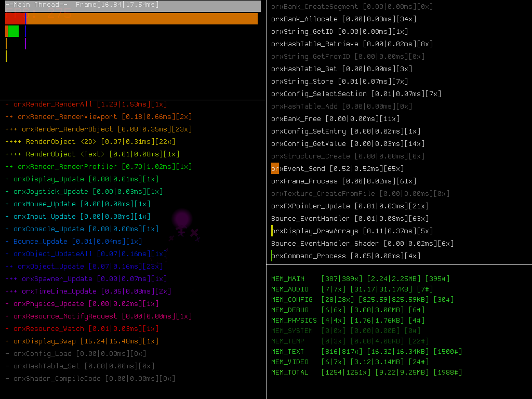Select the orxPhysics_Update entry

(x=82, y=304)
